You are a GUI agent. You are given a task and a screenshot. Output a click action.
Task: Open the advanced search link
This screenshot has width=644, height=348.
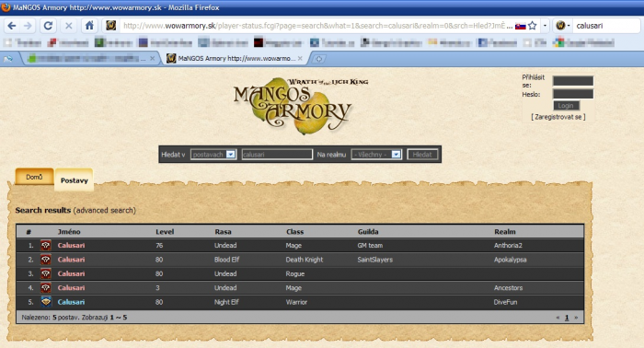pos(104,210)
